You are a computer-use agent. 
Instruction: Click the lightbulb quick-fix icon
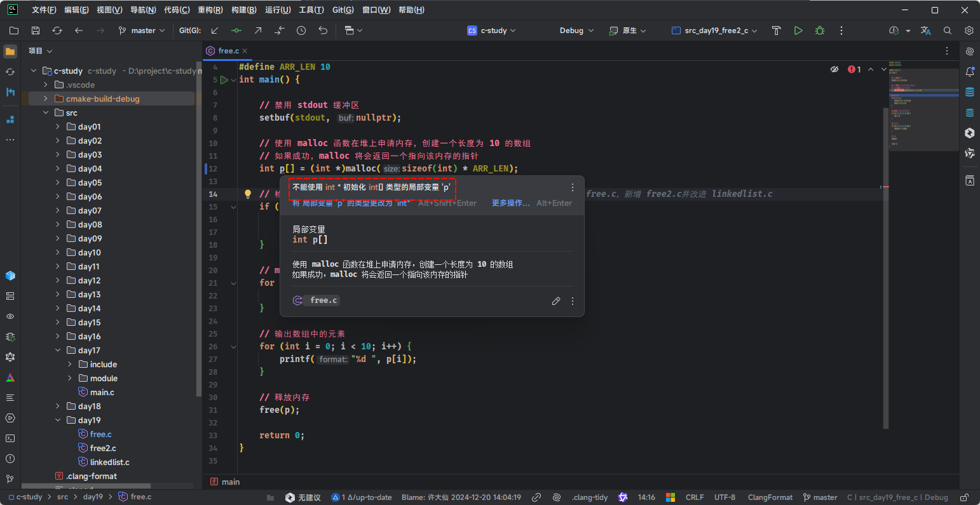[248, 194]
